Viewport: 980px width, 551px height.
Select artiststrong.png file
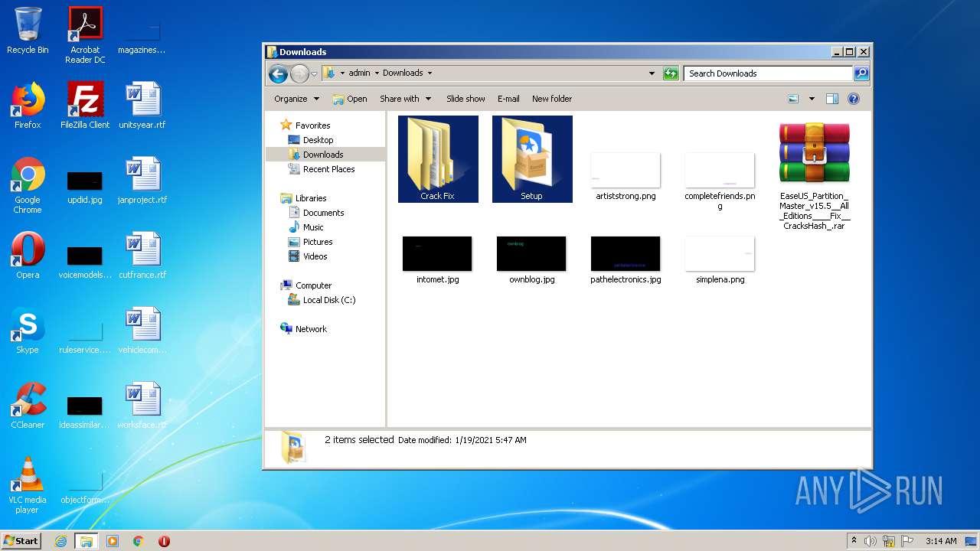point(626,177)
